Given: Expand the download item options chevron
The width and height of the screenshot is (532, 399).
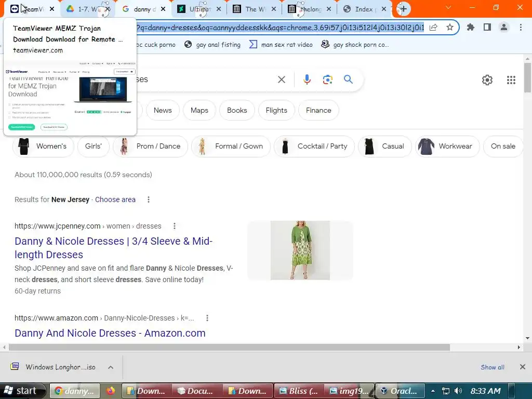Looking at the screenshot, I should click(111, 367).
